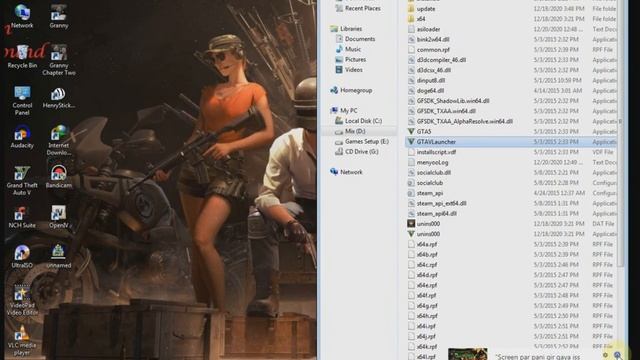Image resolution: width=640 pixels, height=360 pixels.
Task: Select the update folder
Action: (422, 9)
